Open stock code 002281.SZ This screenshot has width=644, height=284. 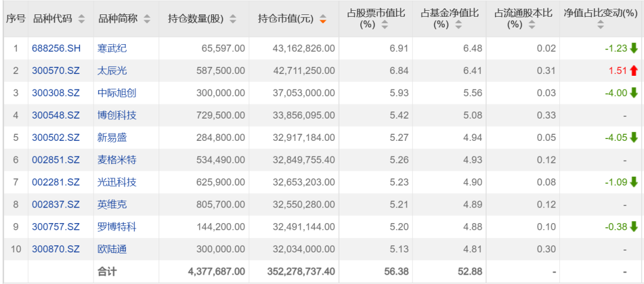click(x=55, y=182)
